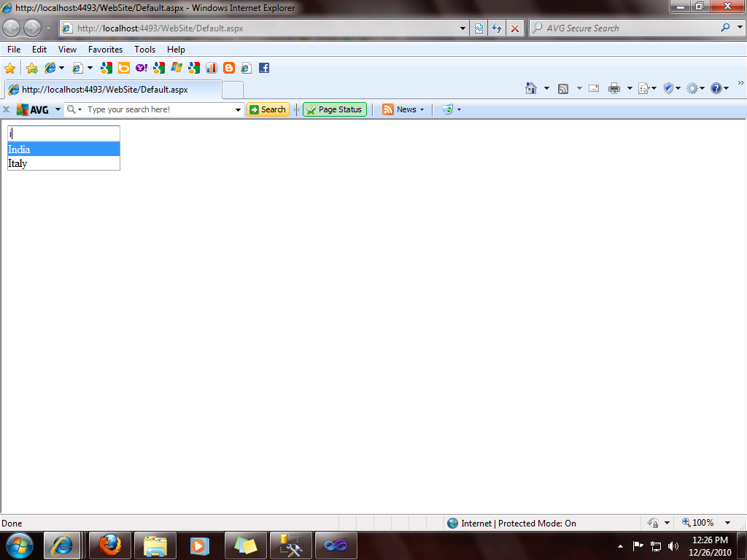Open the recent pages dropdown beside Forward
Image resolution: width=747 pixels, height=560 pixels.
(x=48, y=28)
